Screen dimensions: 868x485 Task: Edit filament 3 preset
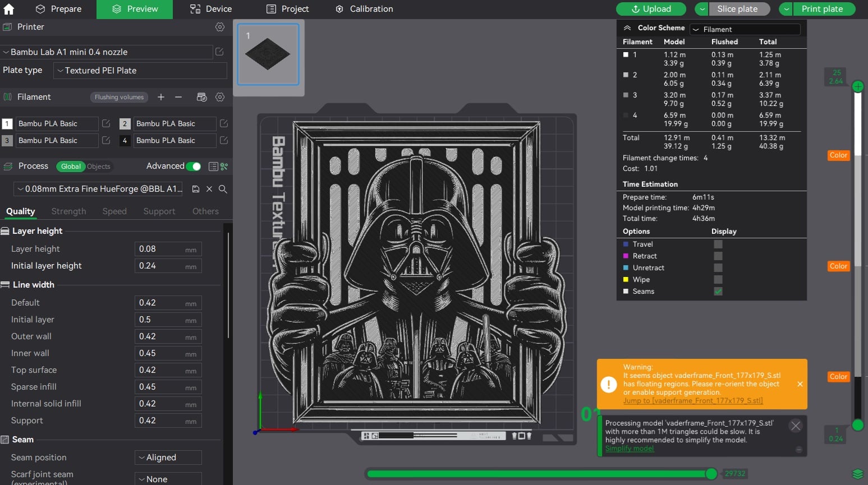pos(106,140)
